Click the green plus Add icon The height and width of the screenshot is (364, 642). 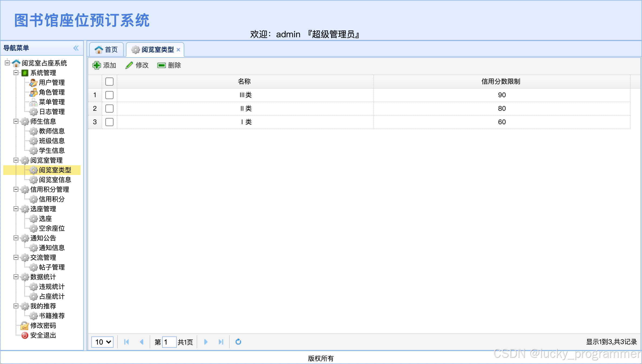coord(96,65)
